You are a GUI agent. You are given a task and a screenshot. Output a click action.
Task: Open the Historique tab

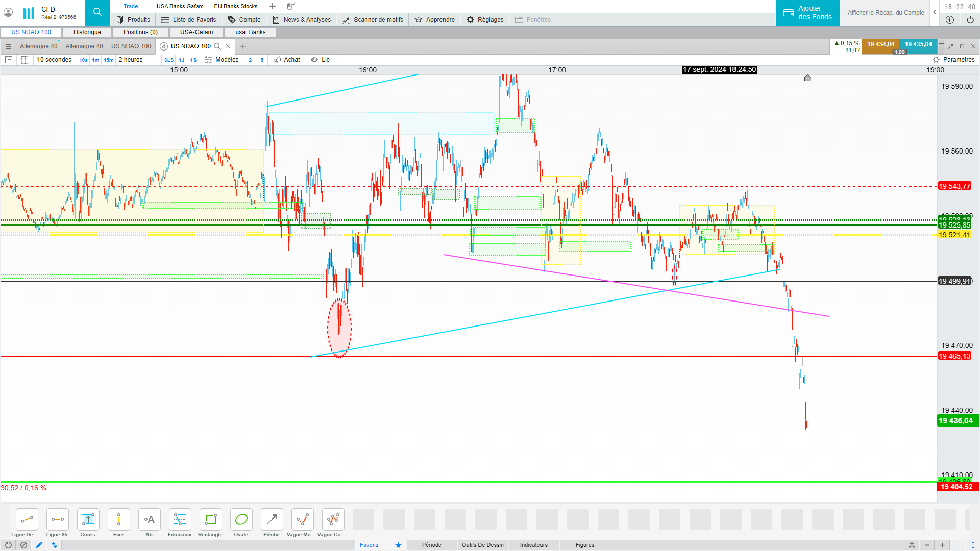[87, 32]
